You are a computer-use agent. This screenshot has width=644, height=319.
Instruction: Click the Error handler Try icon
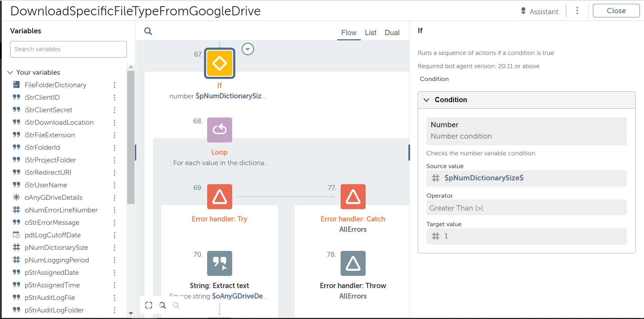pyautogui.click(x=219, y=197)
